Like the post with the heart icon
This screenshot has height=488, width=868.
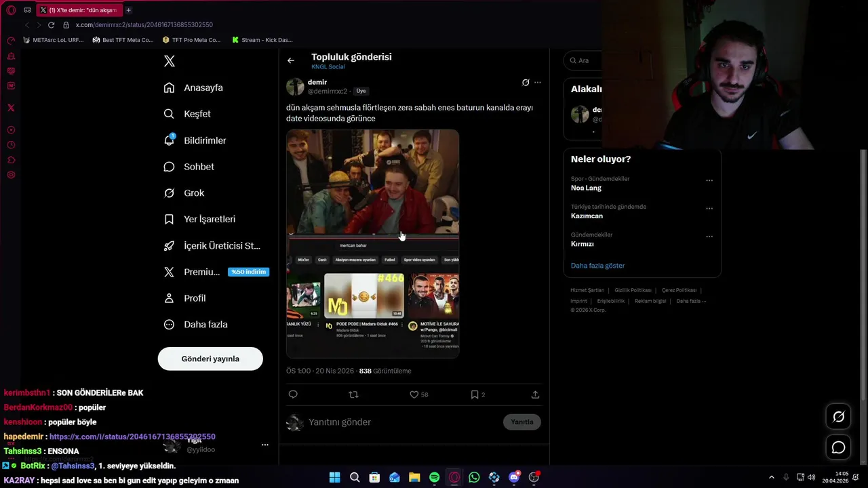tap(414, 394)
